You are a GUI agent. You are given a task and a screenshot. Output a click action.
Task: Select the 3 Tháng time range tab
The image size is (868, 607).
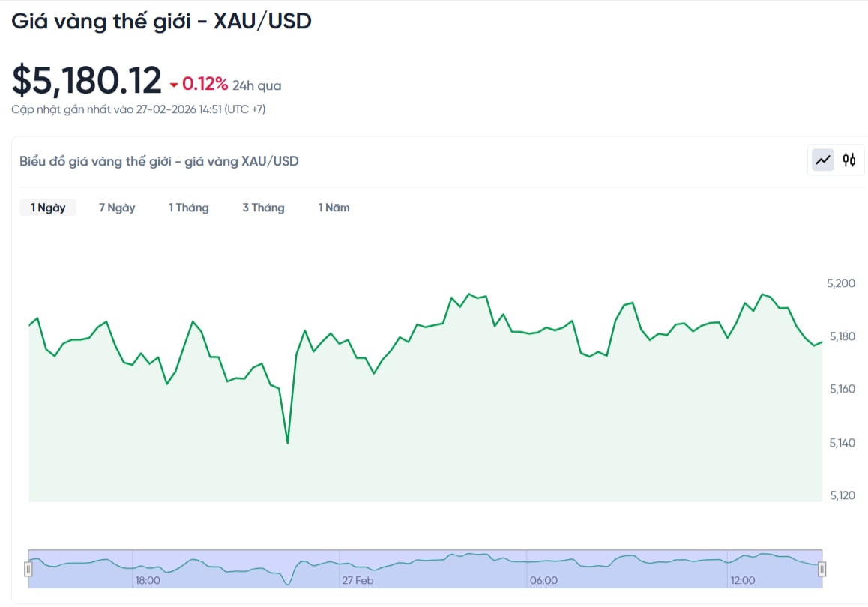264,208
